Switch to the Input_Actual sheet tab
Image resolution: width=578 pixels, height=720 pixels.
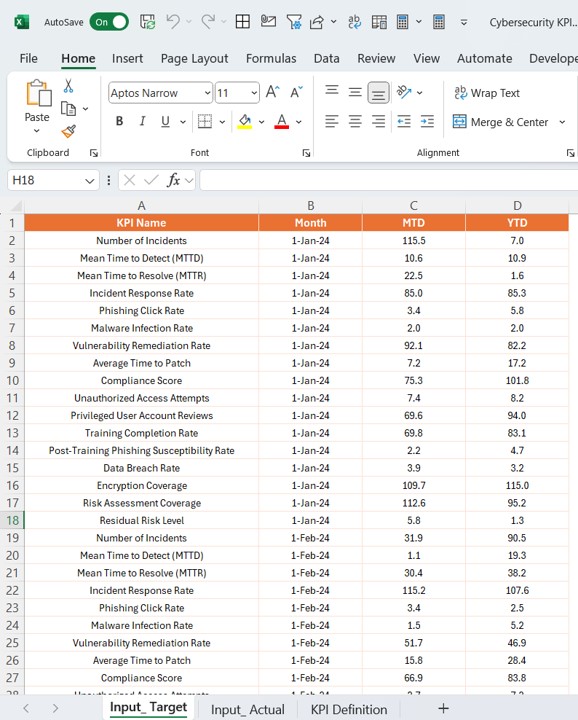[x=248, y=709]
